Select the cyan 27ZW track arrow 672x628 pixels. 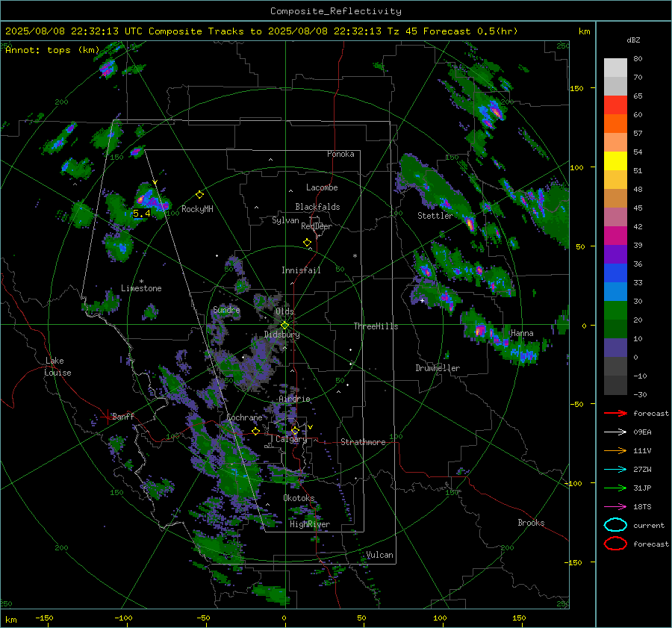pos(615,470)
